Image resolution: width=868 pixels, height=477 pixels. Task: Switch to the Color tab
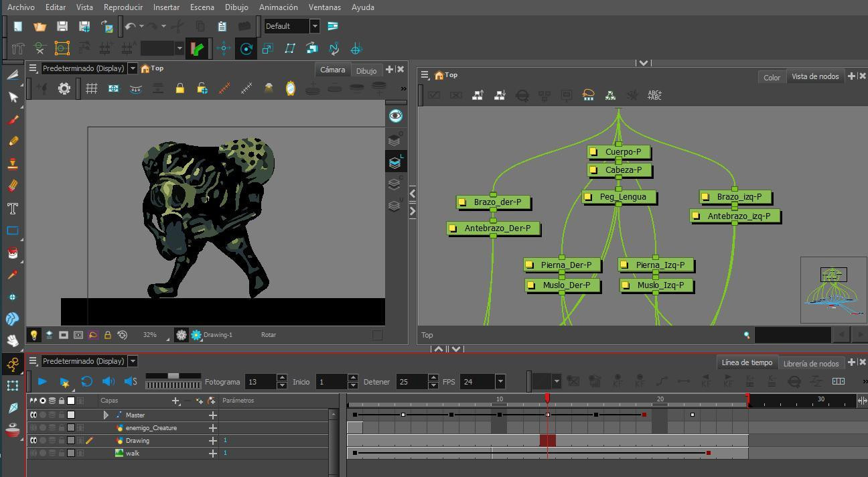(x=772, y=77)
